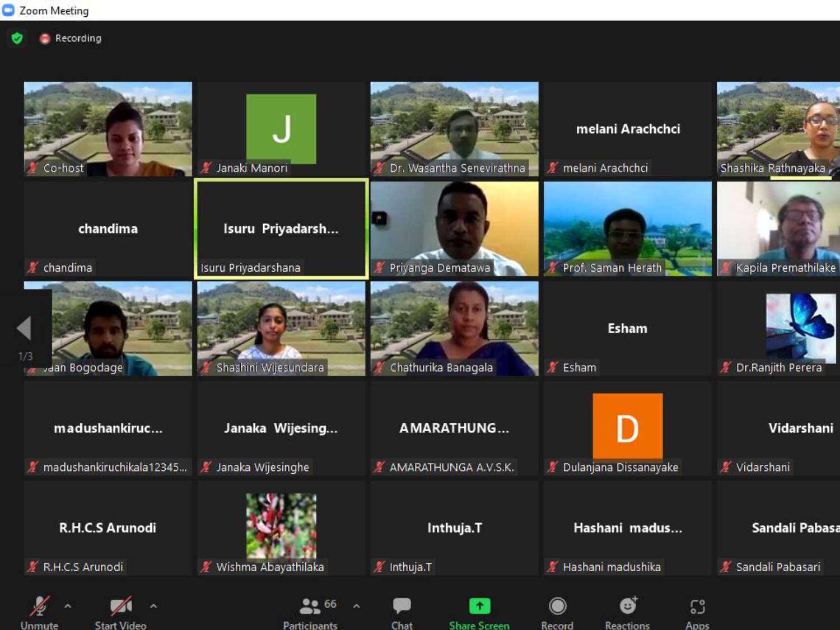The image size is (840, 630).
Task: Click muted mic icon beside Vidarshani
Action: point(726,467)
